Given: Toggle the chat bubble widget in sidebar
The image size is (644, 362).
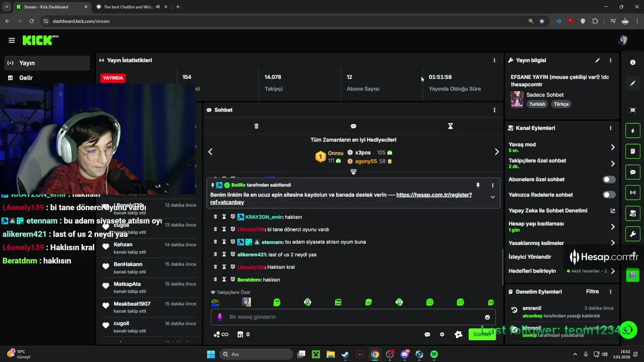Looking at the screenshot, I should click(633, 172).
